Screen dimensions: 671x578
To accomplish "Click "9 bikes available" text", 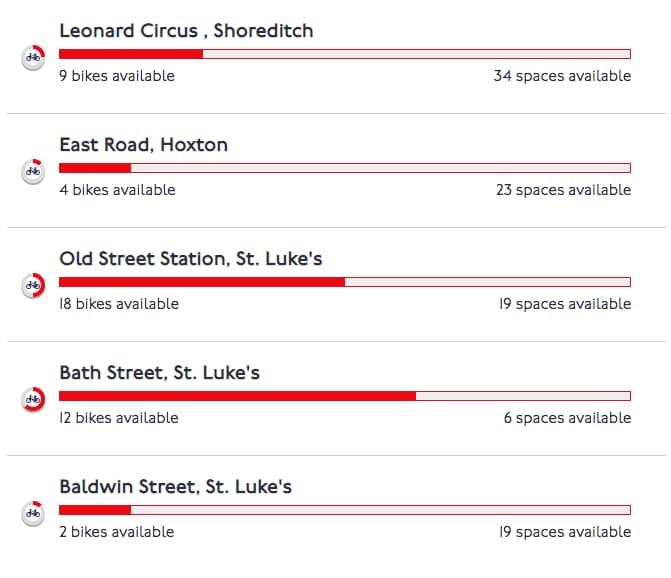I will click(x=116, y=76).
